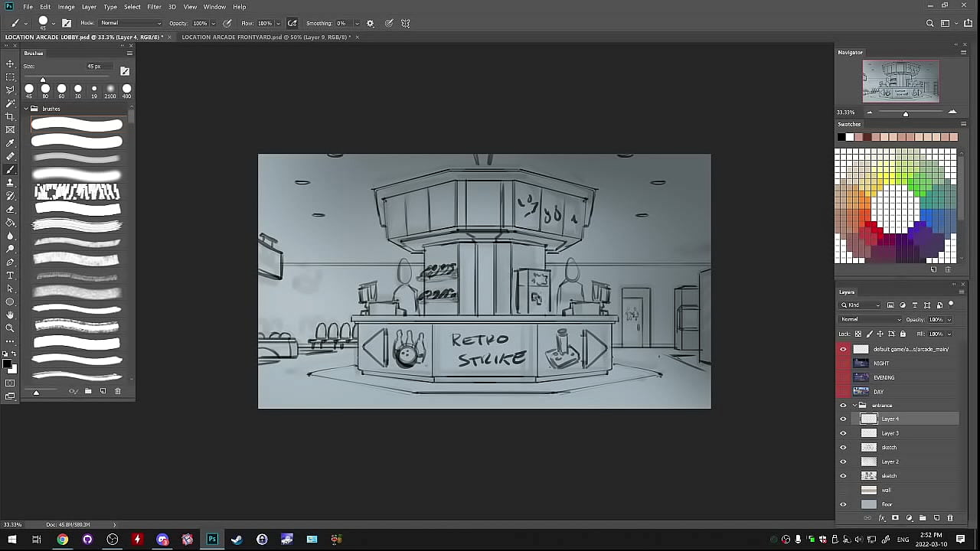Image resolution: width=980 pixels, height=551 pixels.
Task: Select the Move tool
Action: [10, 64]
